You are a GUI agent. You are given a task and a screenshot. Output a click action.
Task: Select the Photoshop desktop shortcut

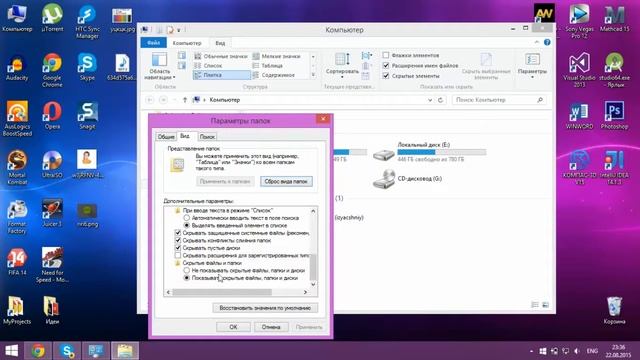615,116
